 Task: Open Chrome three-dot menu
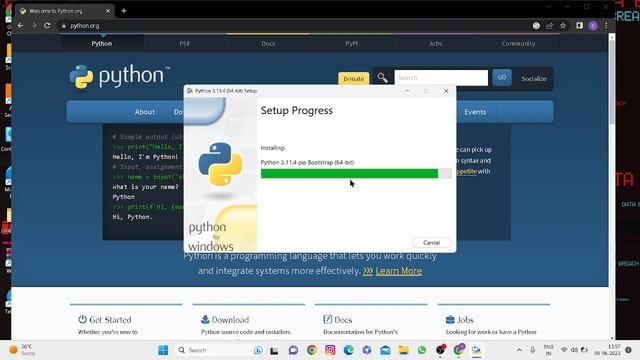606,25
